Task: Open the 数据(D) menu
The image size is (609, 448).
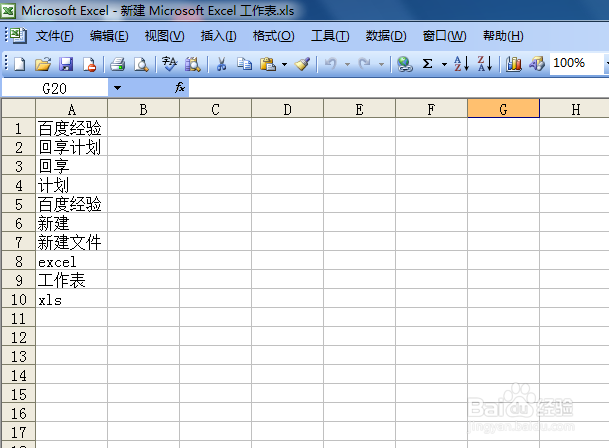Action: (x=386, y=36)
